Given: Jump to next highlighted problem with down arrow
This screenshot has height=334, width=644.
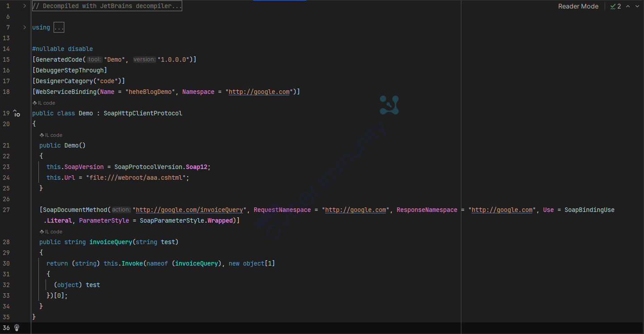Looking at the screenshot, I should [x=638, y=6].
